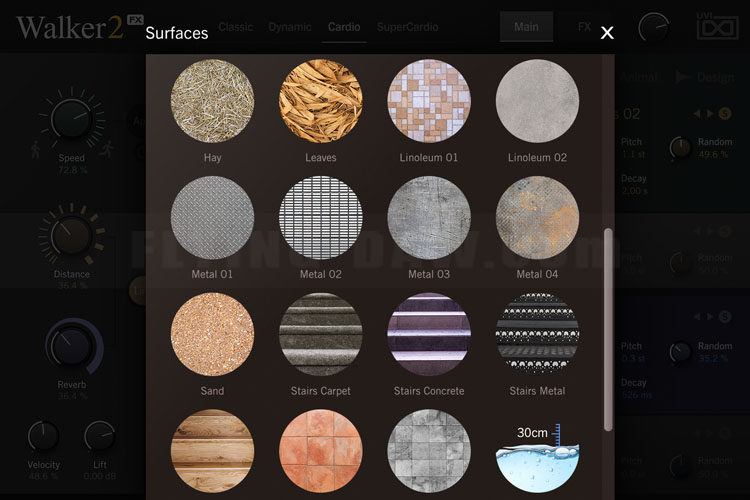Open the Cardio tab
This screenshot has height=500, width=750.
[344, 27]
